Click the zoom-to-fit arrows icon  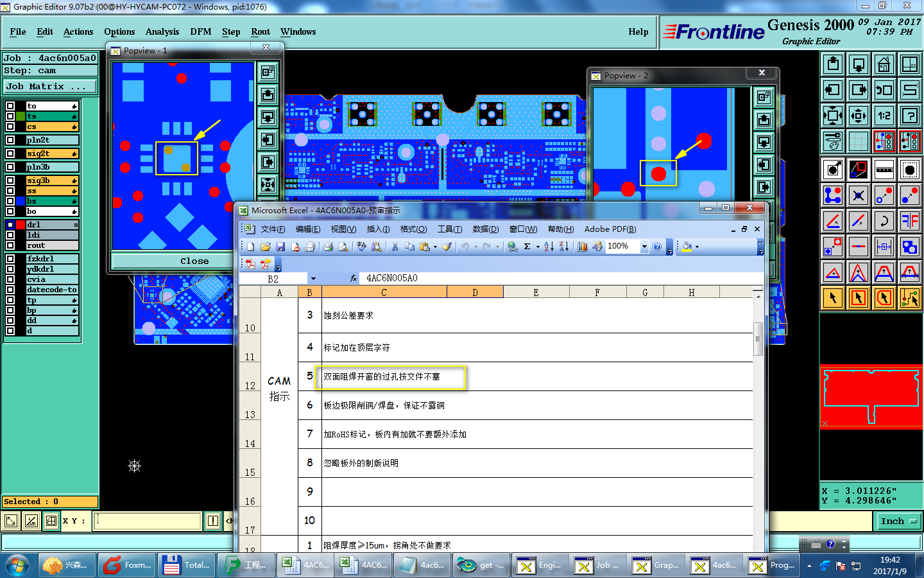pos(833,116)
